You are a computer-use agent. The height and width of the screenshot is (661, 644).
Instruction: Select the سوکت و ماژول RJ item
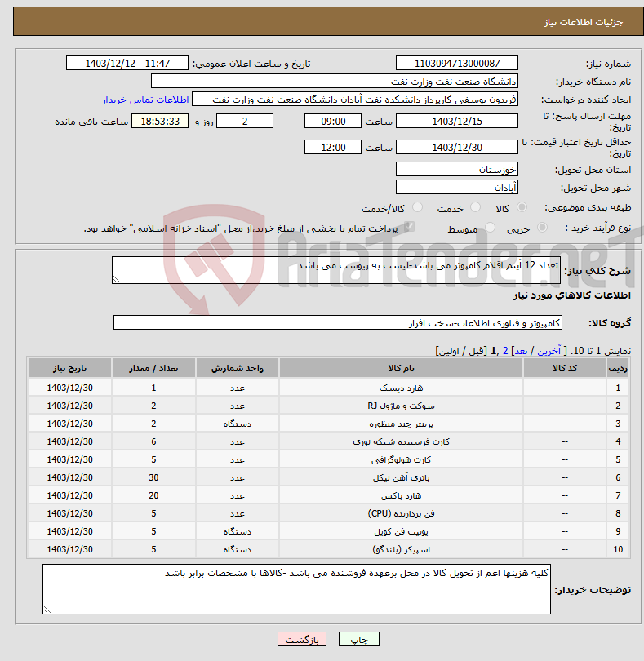[x=401, y=406]
